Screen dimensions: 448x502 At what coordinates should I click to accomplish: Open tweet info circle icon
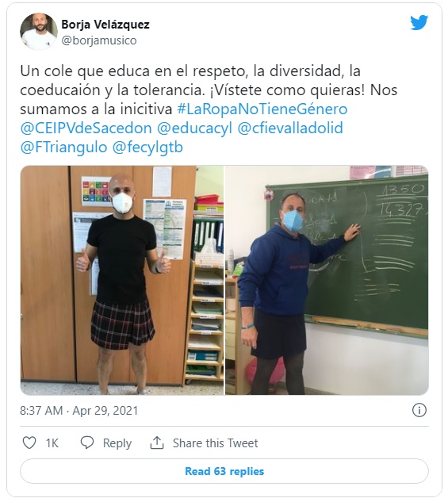[x=419, y=410]
